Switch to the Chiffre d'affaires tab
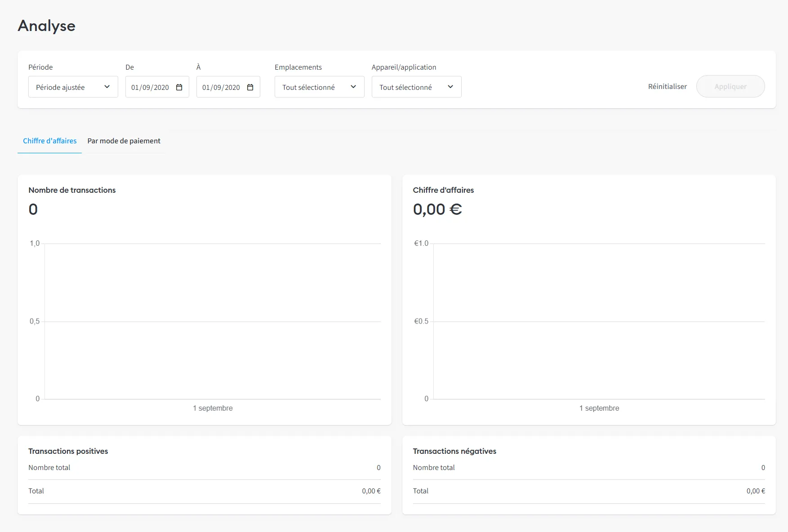788x532 pixels. (49, 141)
